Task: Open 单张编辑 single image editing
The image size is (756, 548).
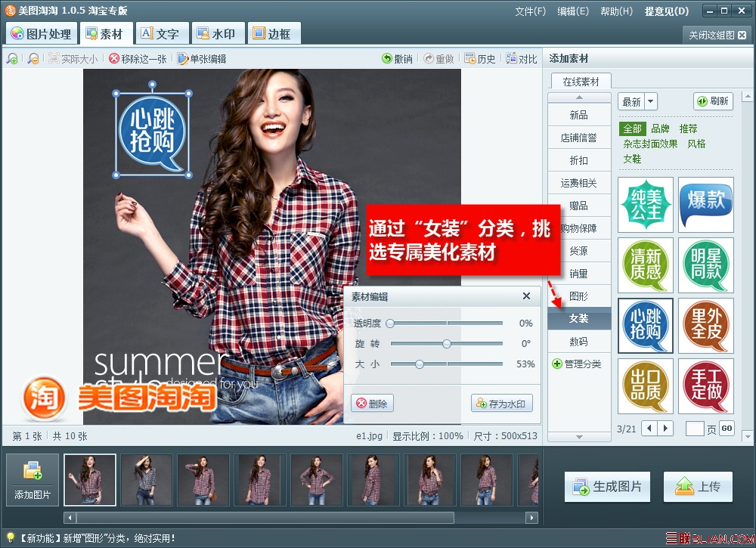Action: click(202, 59)
